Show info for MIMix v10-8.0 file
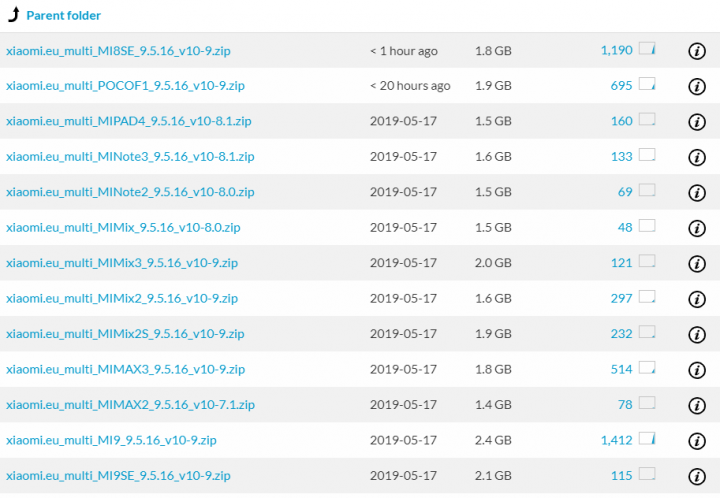This screenshot has height=498, width=720. pyautogui.click(x=697, y=228)
